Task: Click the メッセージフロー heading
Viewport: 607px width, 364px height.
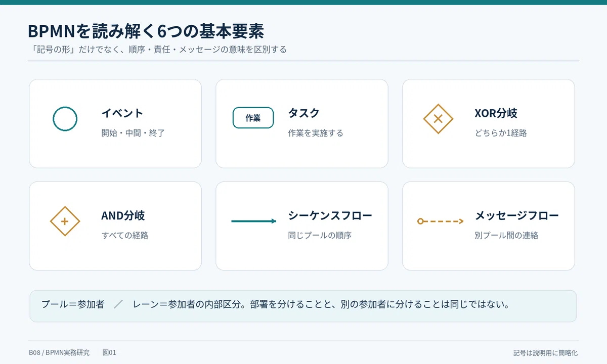Action: pyautogui.click(x=516, y=215)
